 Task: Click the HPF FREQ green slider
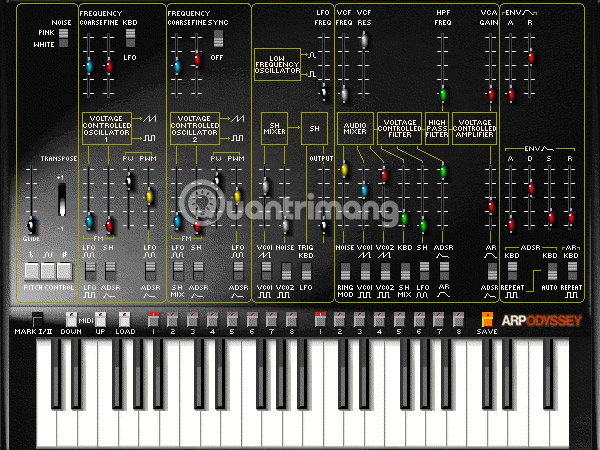pyautogui.click(x=443, y=94)
